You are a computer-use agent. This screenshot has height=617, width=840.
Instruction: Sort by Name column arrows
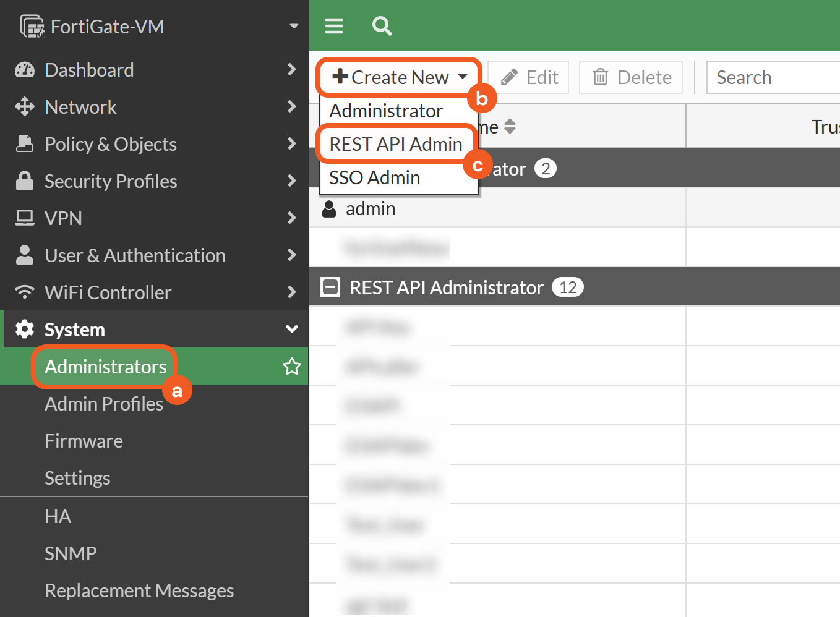pos(510,127)
